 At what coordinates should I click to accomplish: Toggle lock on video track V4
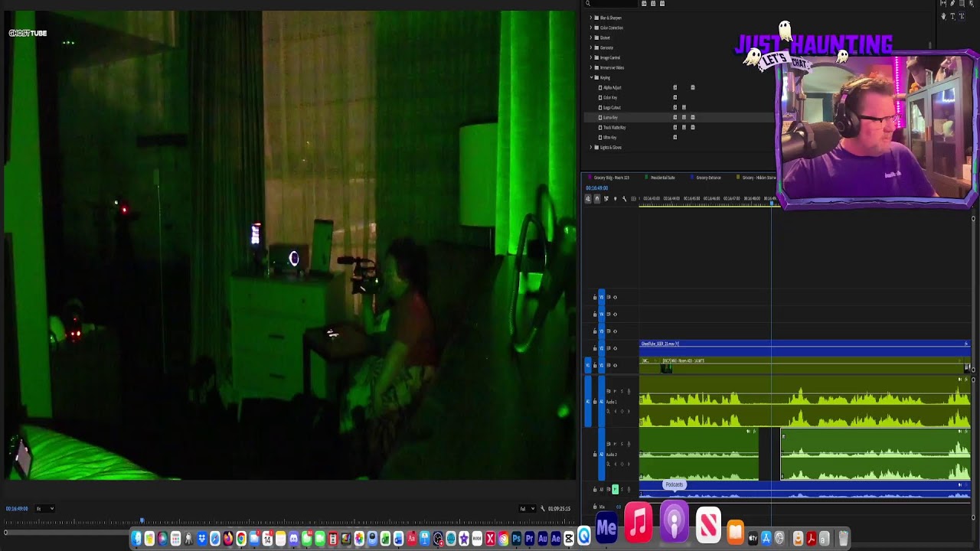point(595,314)
